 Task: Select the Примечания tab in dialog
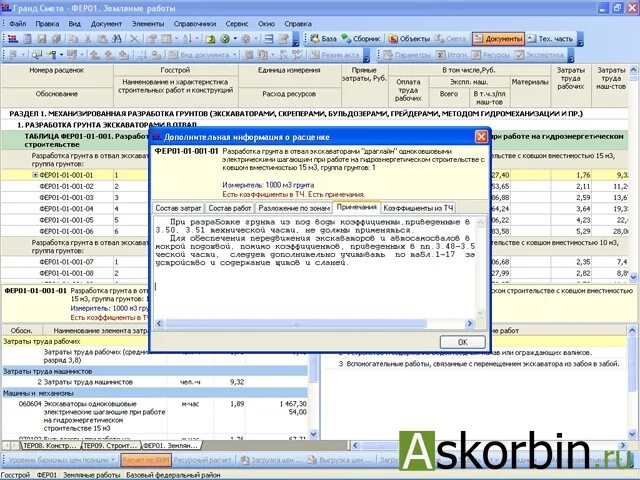tap(357, 207)
